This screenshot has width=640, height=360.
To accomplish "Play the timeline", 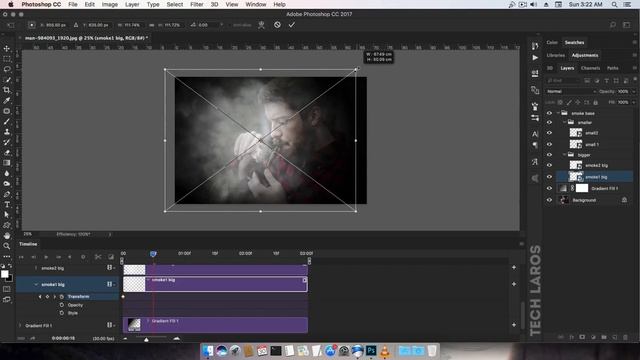I will tap(46, 257).
